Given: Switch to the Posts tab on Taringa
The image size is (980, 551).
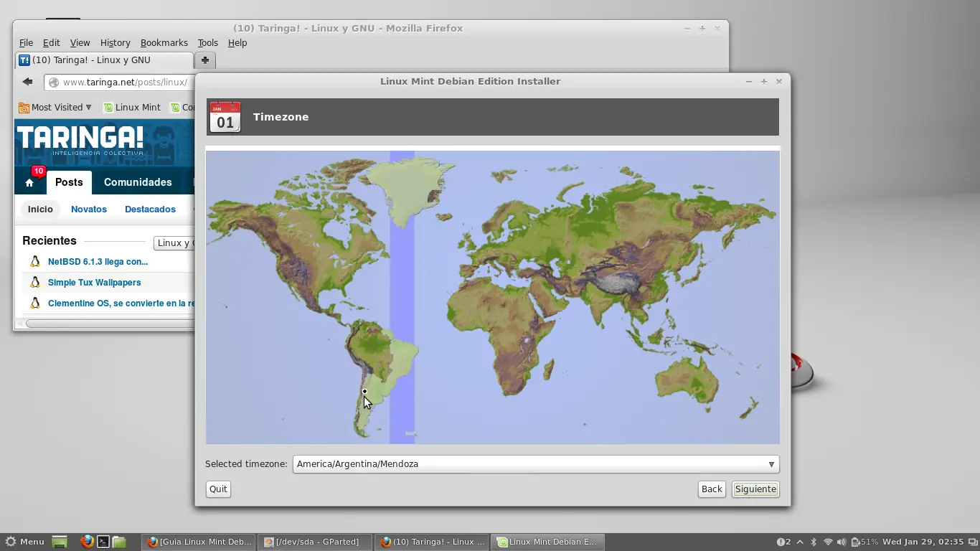Looking at the screenshot, I should 69,182.
